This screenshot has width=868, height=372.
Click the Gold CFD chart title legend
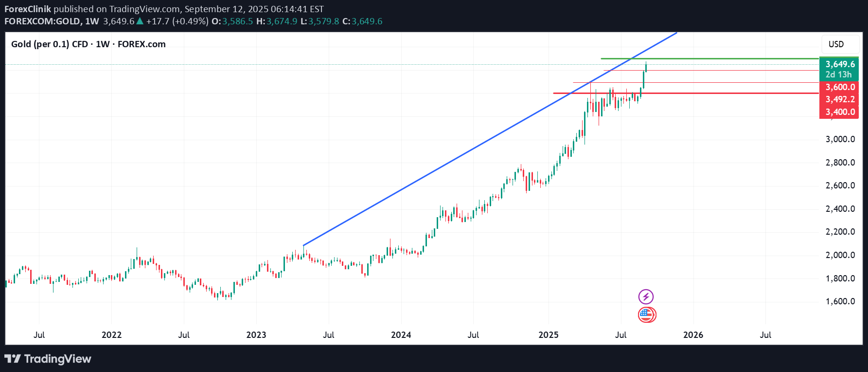coord(88,44)
